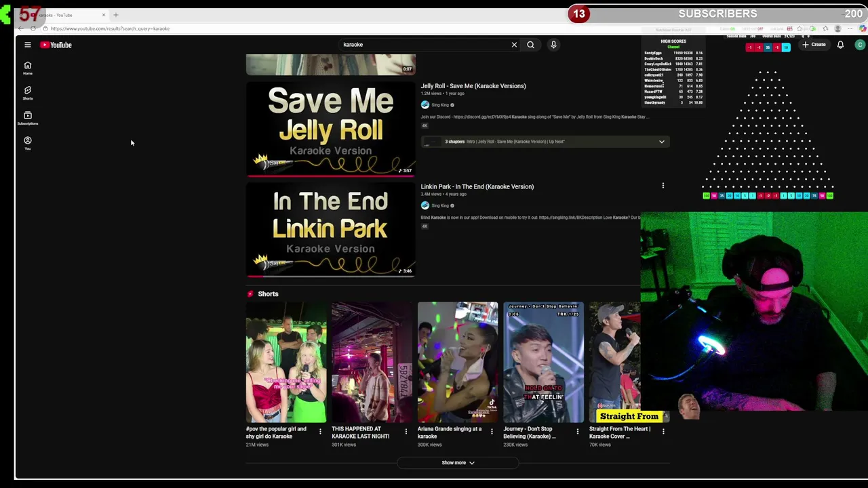Start voice search with microphone
This screenshot has height=488, width=868.
click(553, 45)
